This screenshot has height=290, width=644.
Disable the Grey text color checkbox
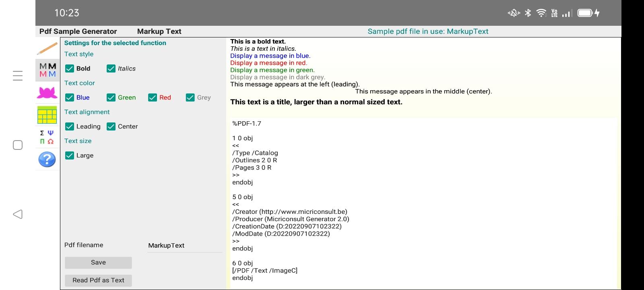tap(190, 97)
